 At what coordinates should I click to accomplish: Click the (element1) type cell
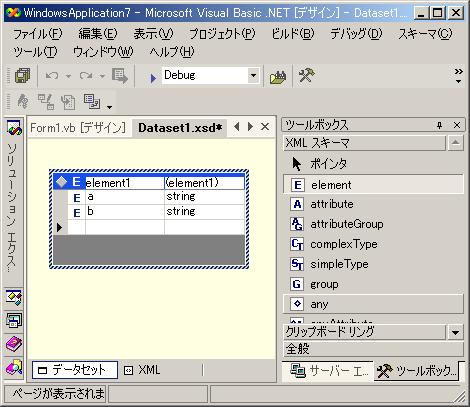204,183
